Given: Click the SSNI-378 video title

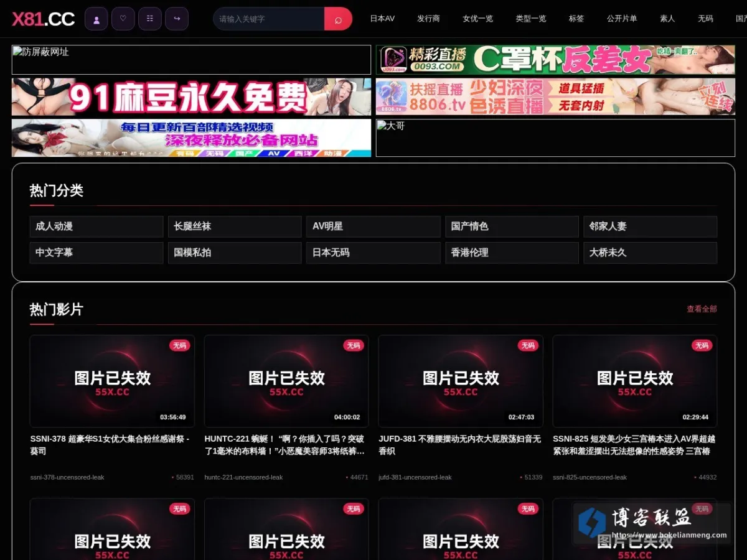Looking at the screenshot, I should [x=110, y=445].
